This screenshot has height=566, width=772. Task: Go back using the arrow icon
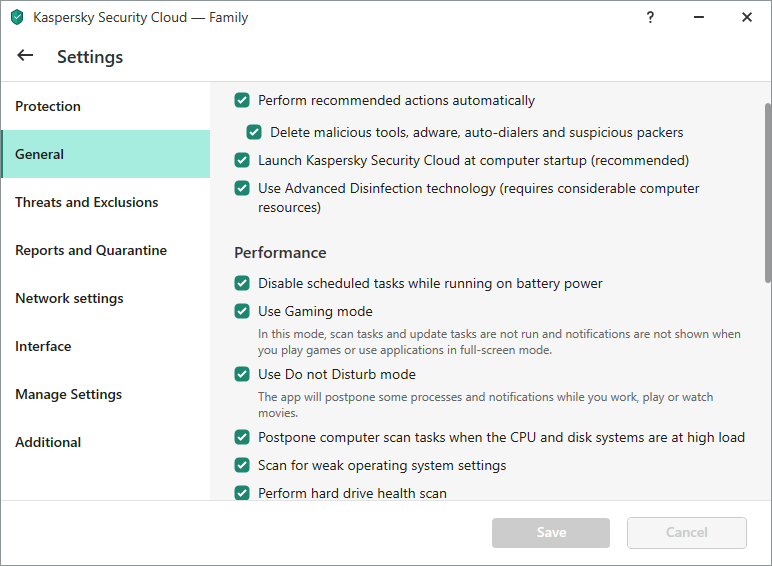[x=25, y=56]
